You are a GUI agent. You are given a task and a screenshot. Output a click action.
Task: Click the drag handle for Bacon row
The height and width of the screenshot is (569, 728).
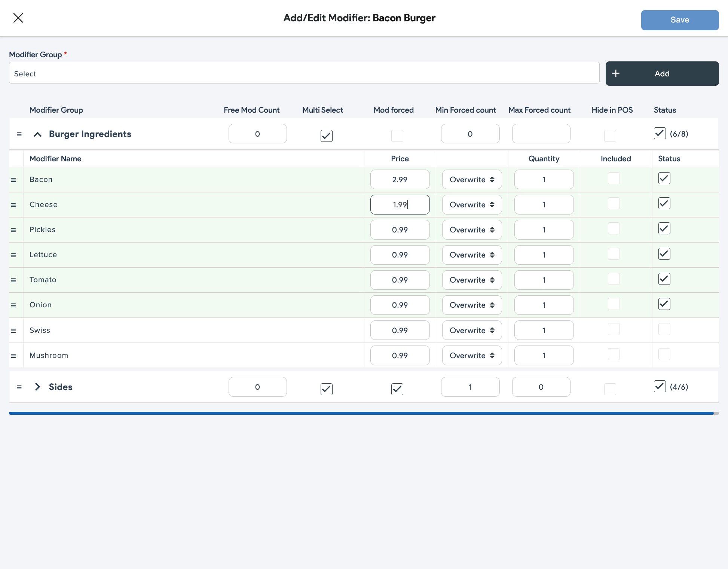(x=13, y=180)
